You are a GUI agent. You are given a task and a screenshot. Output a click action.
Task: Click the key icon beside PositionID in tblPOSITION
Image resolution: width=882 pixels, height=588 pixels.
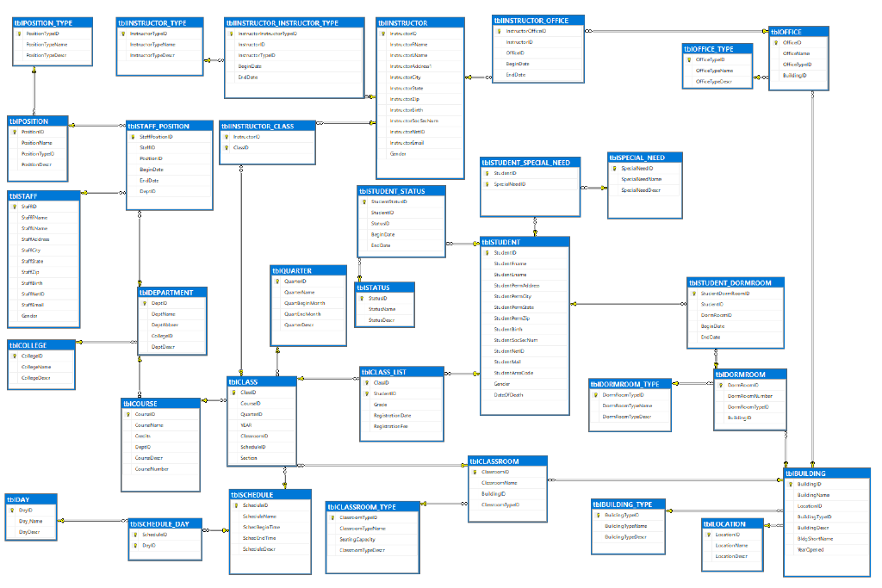pyautogui.click(x=16, y=131)
